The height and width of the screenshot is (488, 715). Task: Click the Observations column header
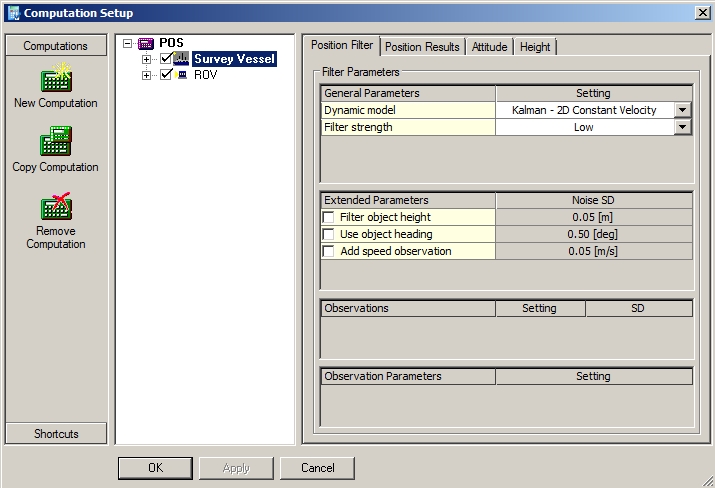point(408,308)
